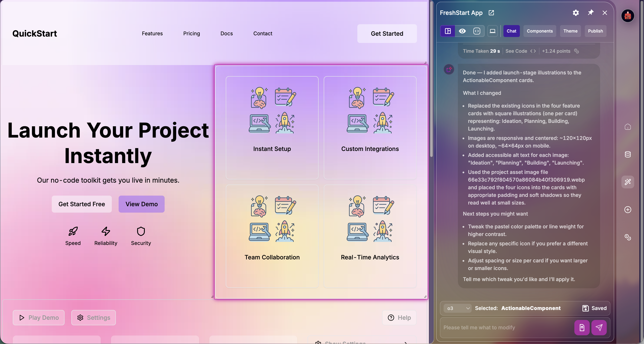Open the o3 model dropdown
644x344 pixels.
457,308
